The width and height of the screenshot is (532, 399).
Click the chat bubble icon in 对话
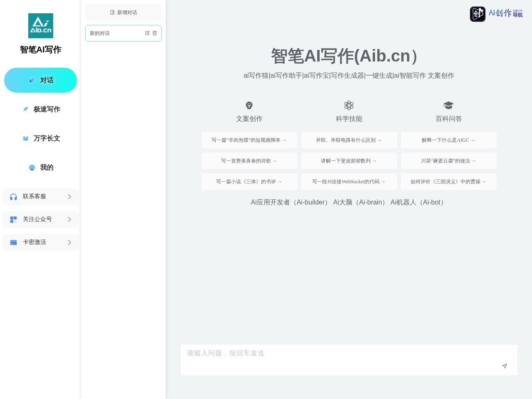point(32,80)
